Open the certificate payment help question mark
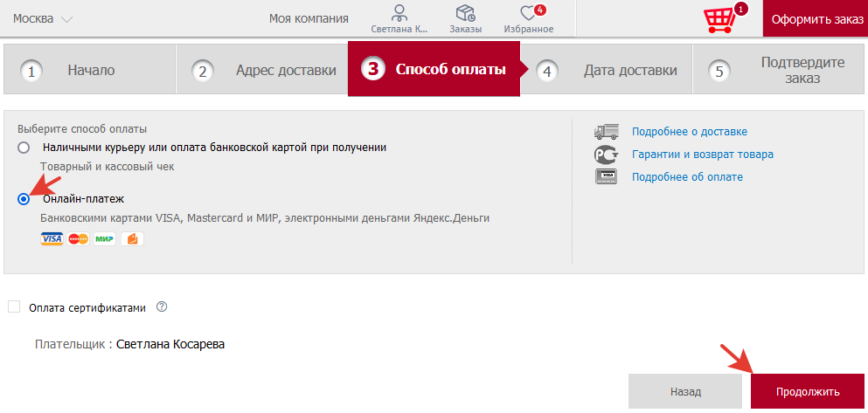The width and height of the screenshot is (868, 413). point(162,306)
